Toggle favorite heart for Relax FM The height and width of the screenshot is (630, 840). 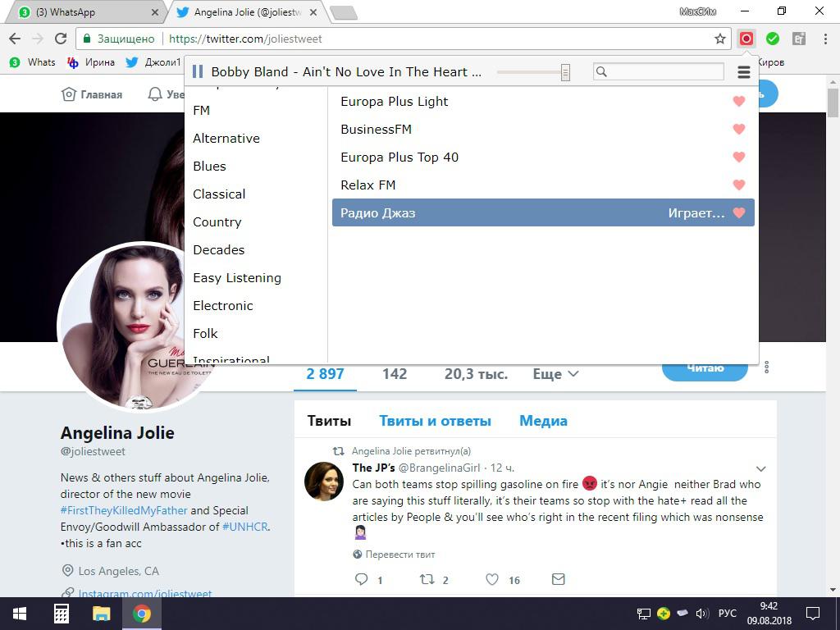pos(739,185)
